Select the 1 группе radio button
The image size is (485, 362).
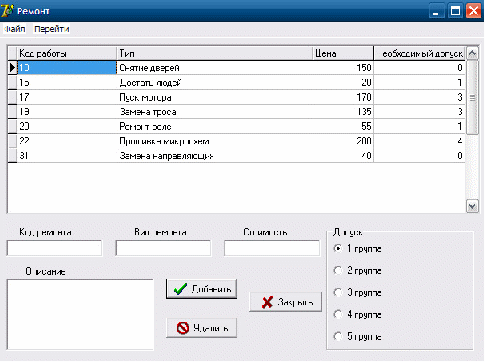[x=338, y=248]
